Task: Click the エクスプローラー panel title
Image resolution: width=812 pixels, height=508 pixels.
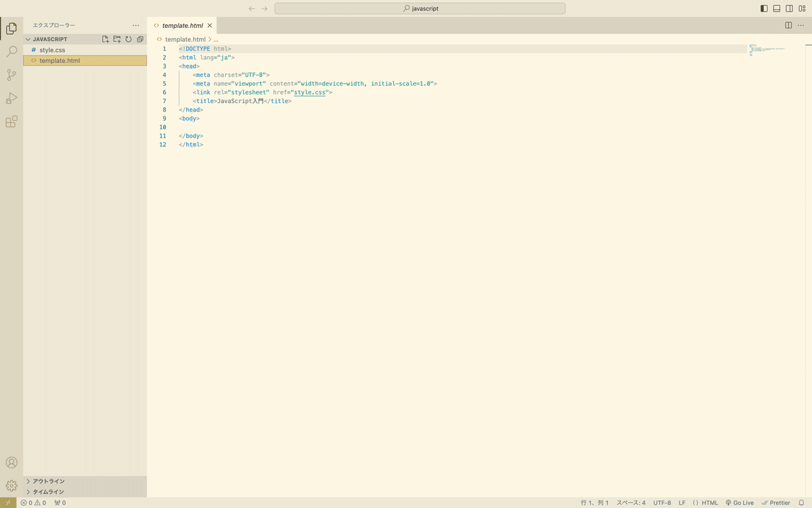Action: 54,25
